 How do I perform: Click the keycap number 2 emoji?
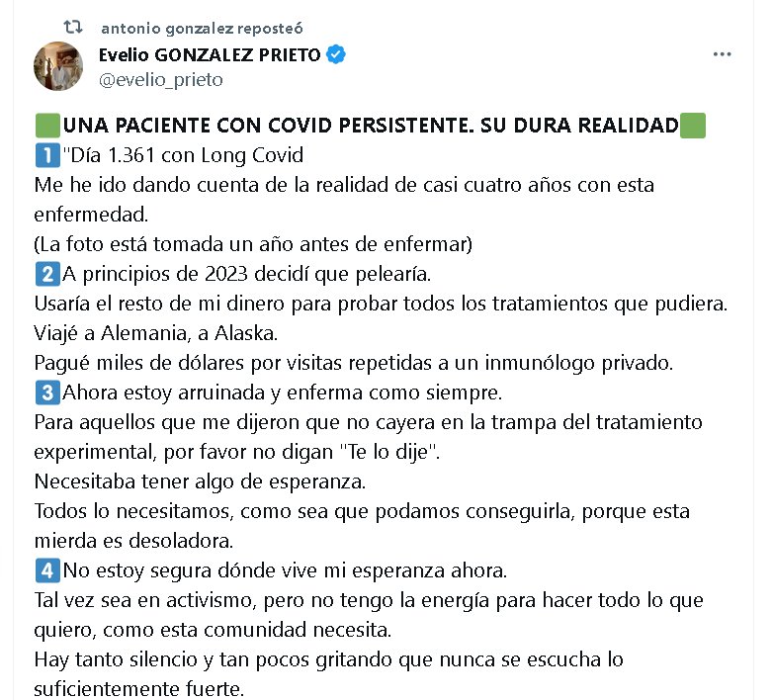[x=46, y=274]
